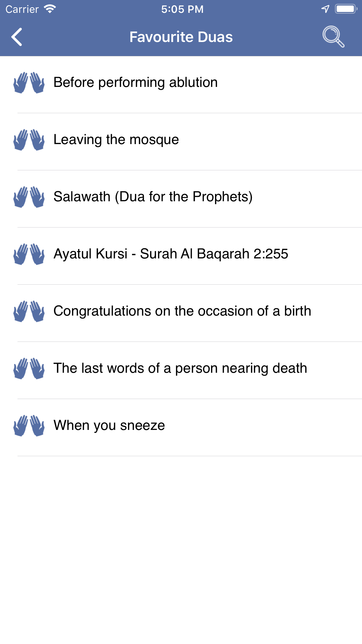
Task: Tap hands icon beside Ayatul Kursi
Action: [x=29, y=254]
